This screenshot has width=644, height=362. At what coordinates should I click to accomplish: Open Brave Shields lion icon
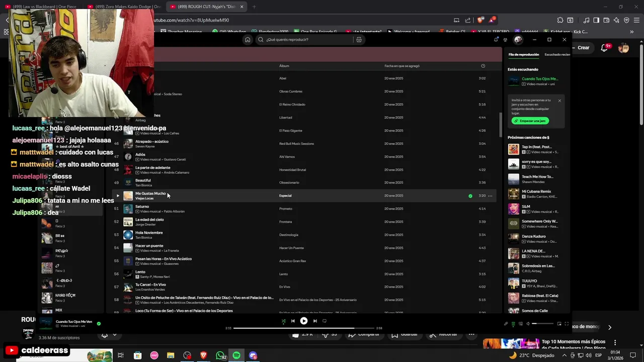(480, 20)
